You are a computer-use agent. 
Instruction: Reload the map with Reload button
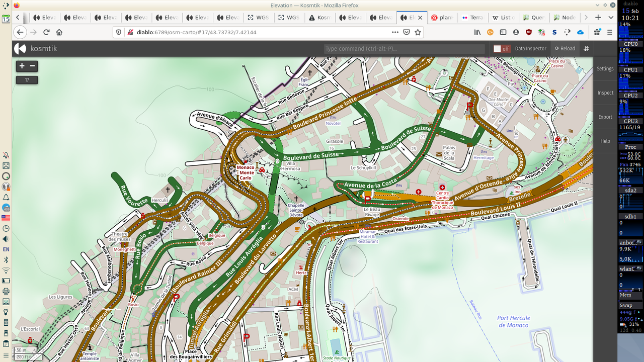[x=565, y=49]
